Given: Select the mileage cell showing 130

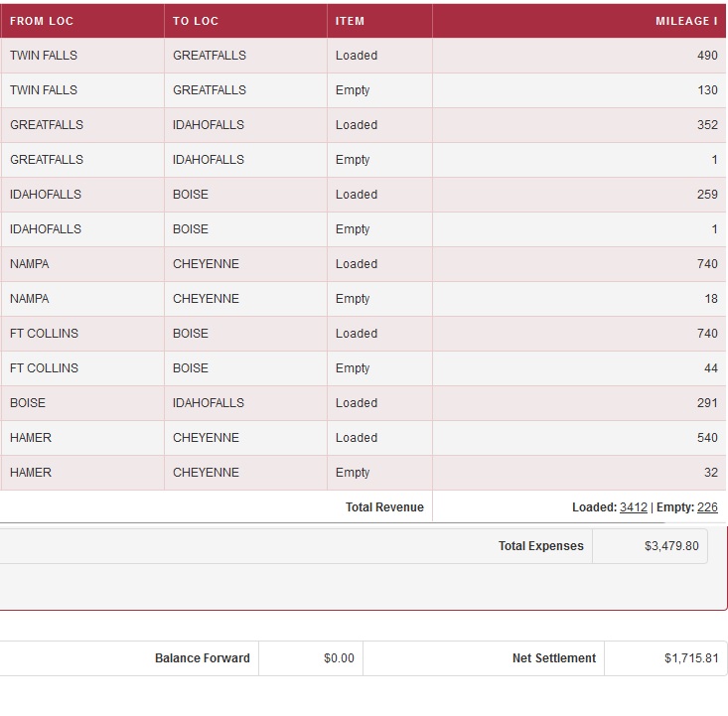Looking at the screenshot, I should [706, 90].
